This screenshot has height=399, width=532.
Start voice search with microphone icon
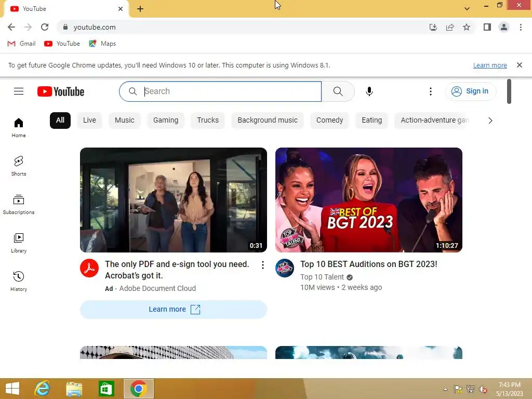(369, 91)
